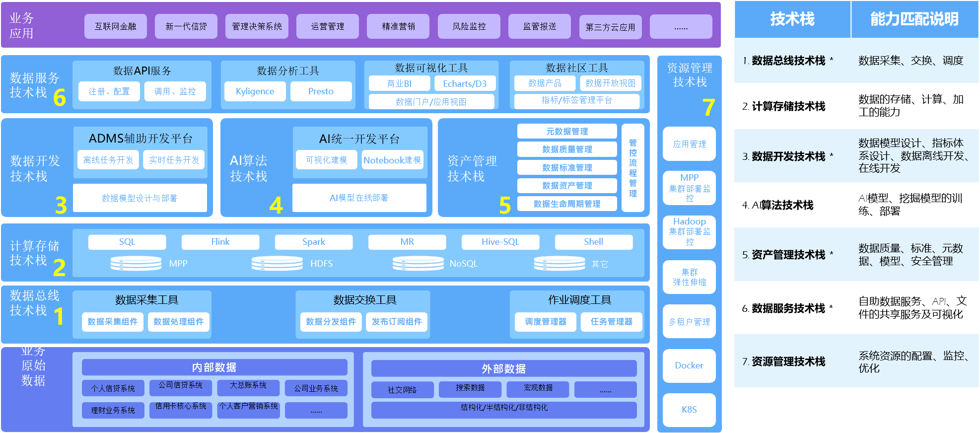980x433 pixels.
Task: Click the 内部数据 header bar
Action: [x=214, y=367]
